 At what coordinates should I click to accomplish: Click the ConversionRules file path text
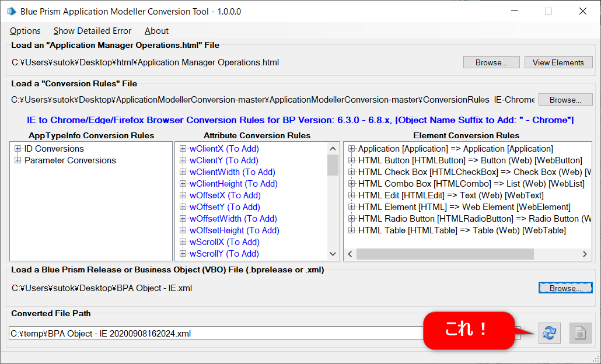click(272, 100)
